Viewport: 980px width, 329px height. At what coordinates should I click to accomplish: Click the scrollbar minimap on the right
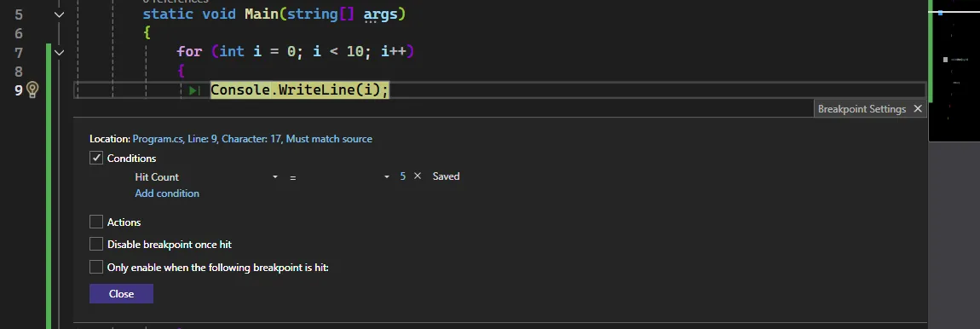click(954, 72)
